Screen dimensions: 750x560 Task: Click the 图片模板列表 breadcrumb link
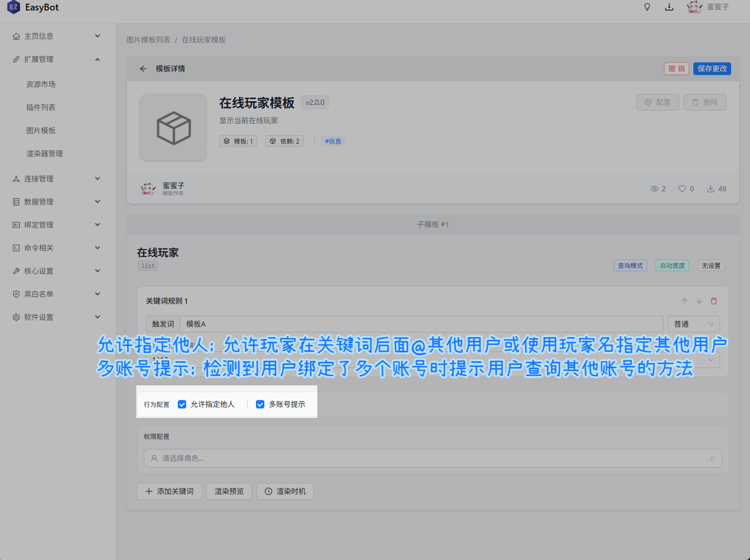click(x=148, y=40)
